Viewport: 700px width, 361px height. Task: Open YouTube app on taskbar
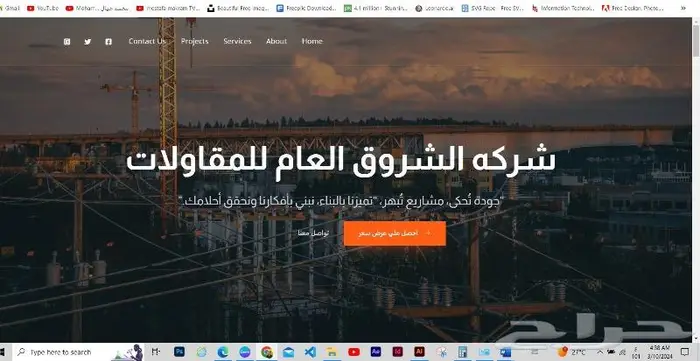coord(354,352)
